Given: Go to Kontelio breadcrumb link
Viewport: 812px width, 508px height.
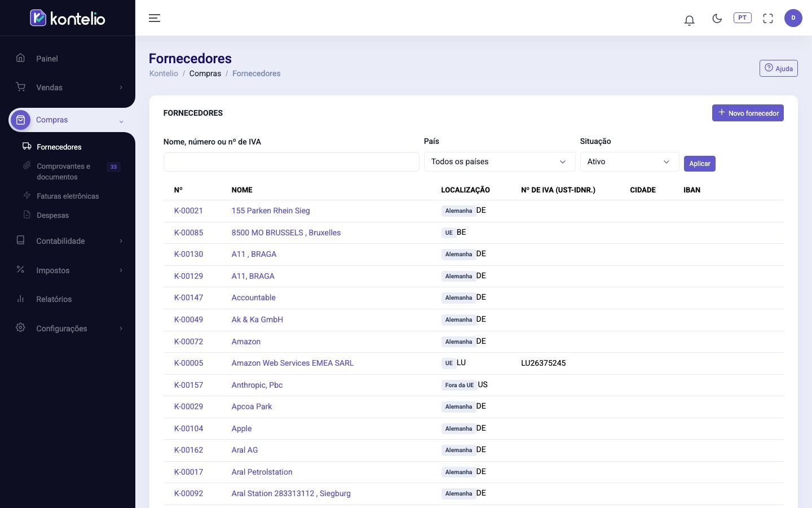Looking at the screenshot, I should pos(164,73).
